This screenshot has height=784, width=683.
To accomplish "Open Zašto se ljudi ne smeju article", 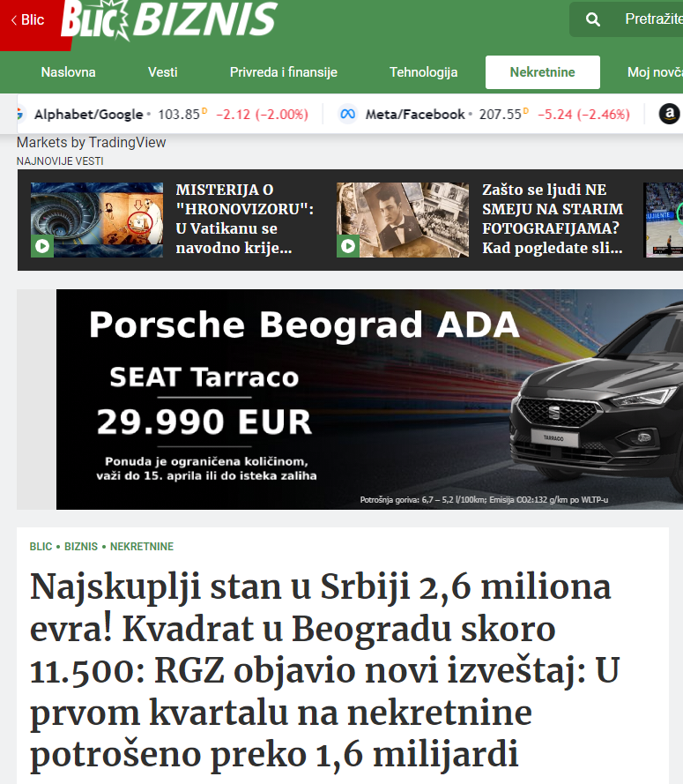I will coord(553,219).
